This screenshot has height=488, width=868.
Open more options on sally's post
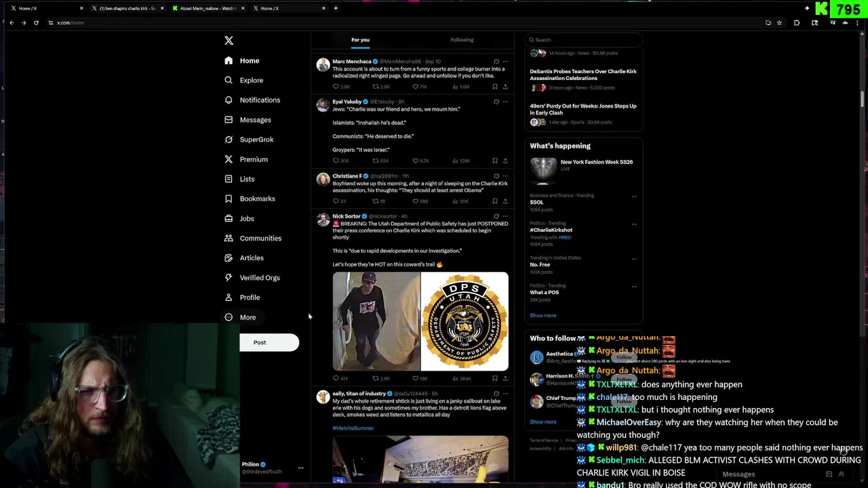505,394
